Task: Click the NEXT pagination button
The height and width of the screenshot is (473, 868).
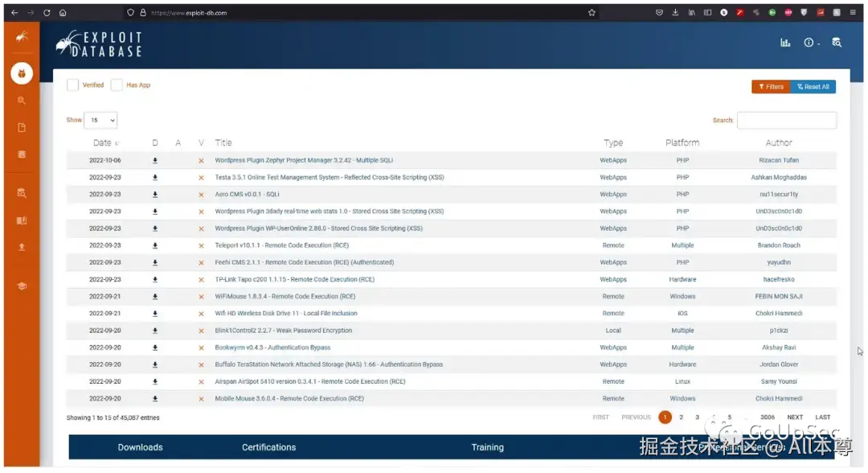Action: pyautogui.click(x=794, y=417)
